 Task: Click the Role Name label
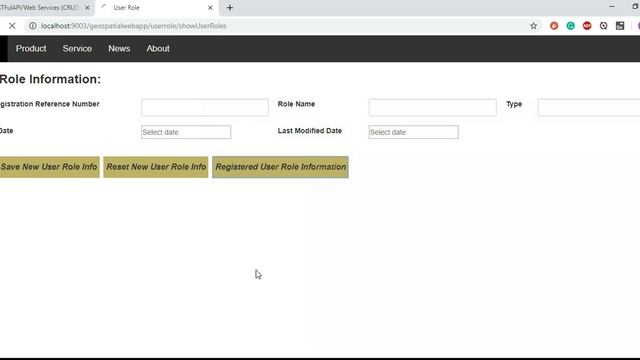pos(296,104)
